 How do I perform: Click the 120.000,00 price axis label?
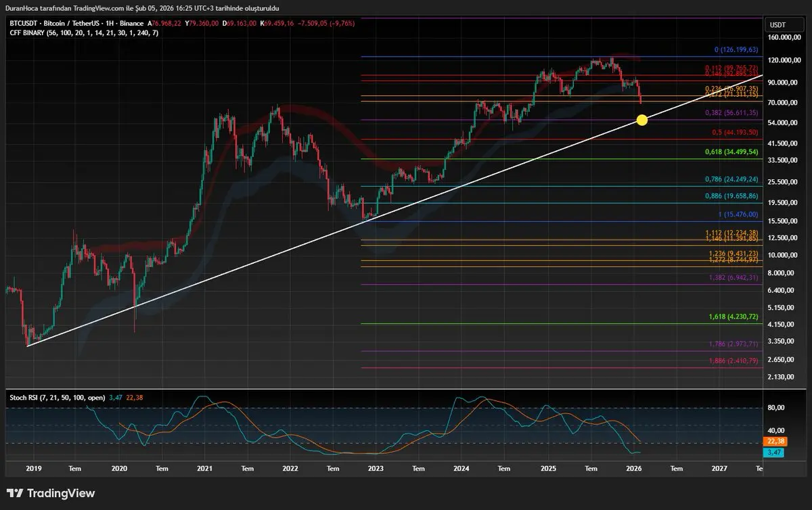[784, 60]
